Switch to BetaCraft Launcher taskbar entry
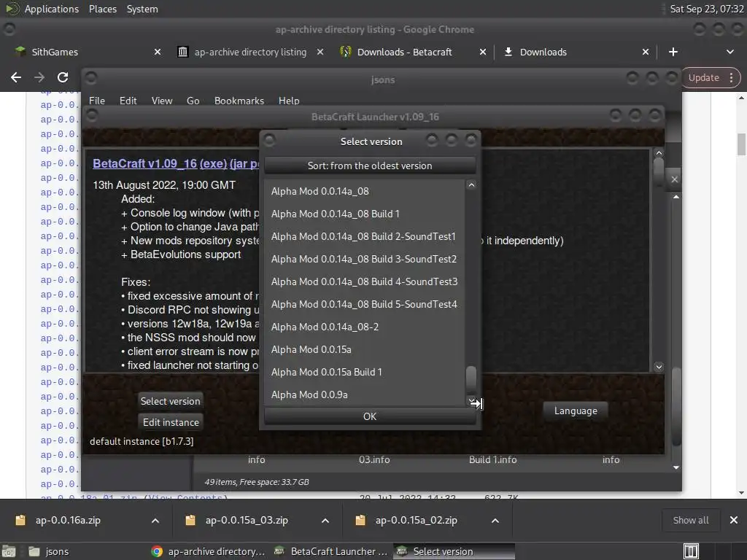 (x=332, y=551)
